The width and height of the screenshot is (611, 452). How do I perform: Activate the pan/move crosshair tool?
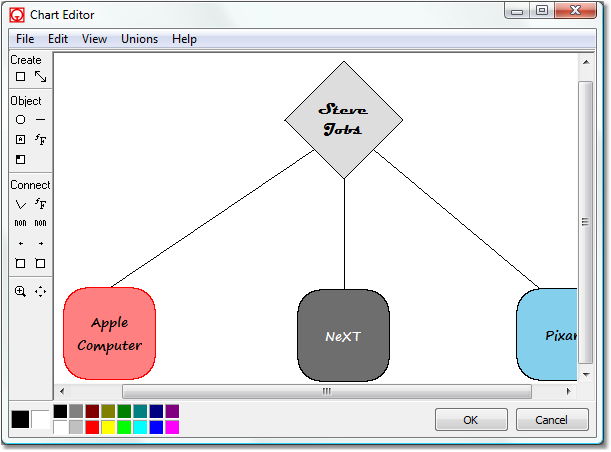[x=40, y=291]
